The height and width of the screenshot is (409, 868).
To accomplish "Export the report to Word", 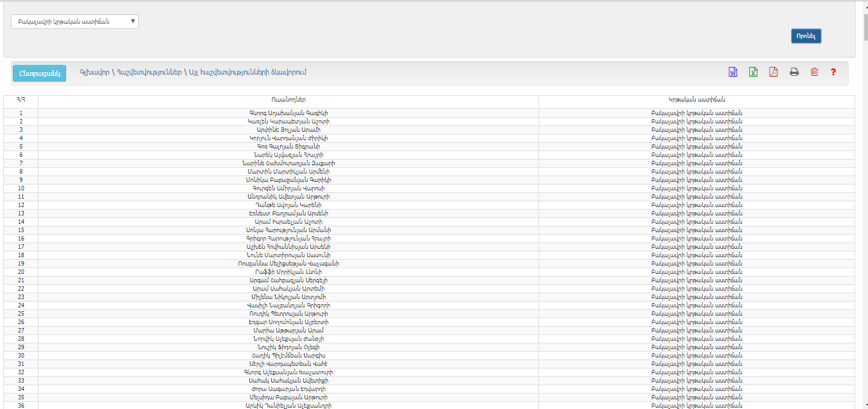I will pos(732,72).
